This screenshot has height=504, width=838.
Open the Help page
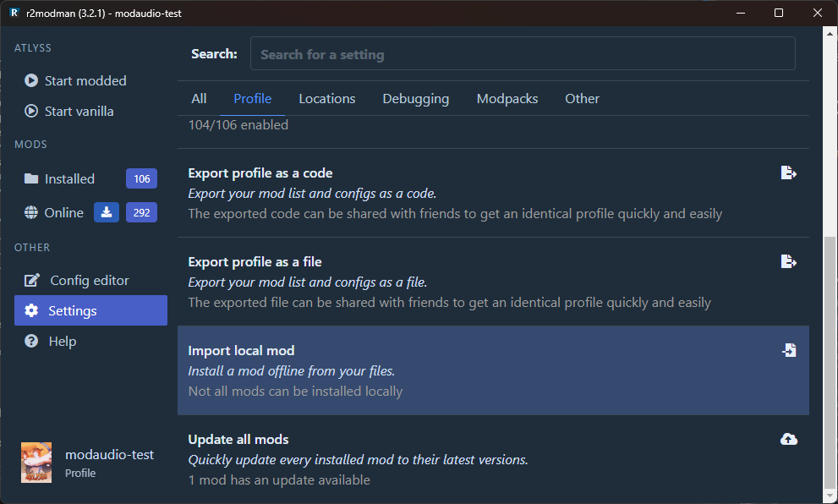click(x=62, y=342)
